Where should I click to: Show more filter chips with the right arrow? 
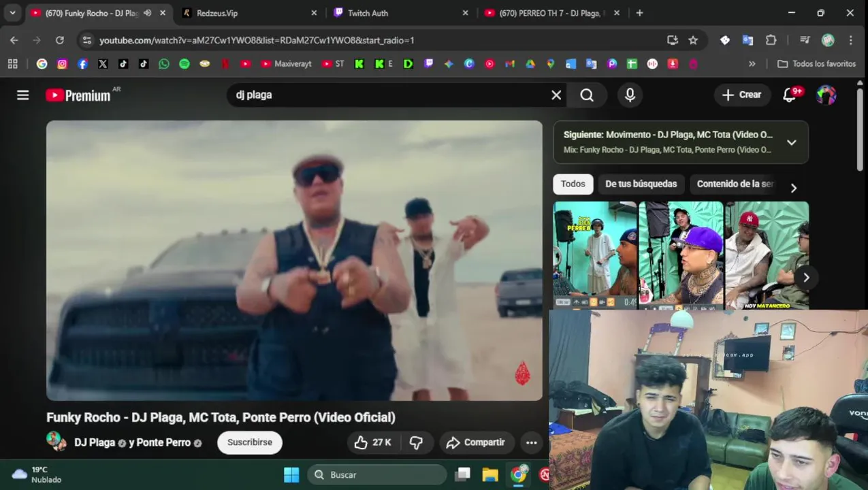coord(793,188)
